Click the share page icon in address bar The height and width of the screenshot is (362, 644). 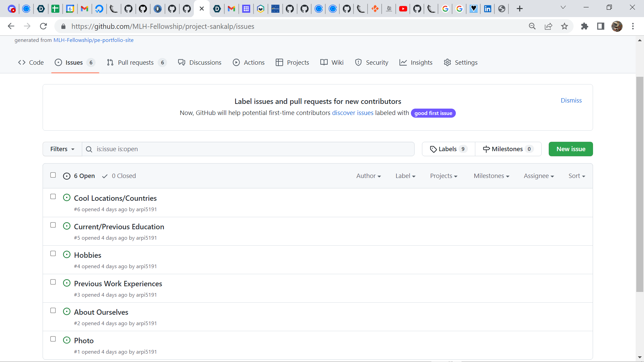[548, 26]
